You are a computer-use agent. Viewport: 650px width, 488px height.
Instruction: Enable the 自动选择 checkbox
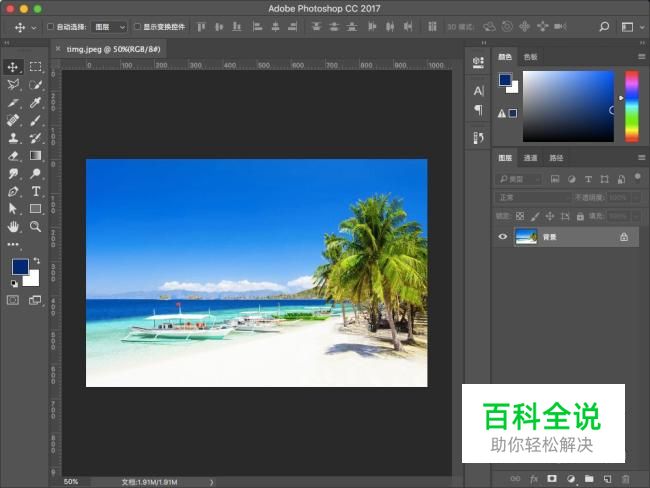point(51,27)
